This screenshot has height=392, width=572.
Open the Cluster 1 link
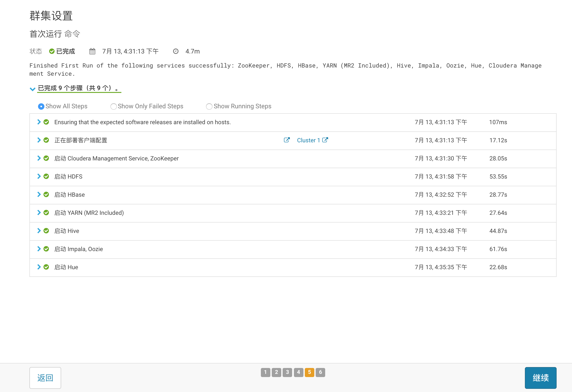point(308,140)
